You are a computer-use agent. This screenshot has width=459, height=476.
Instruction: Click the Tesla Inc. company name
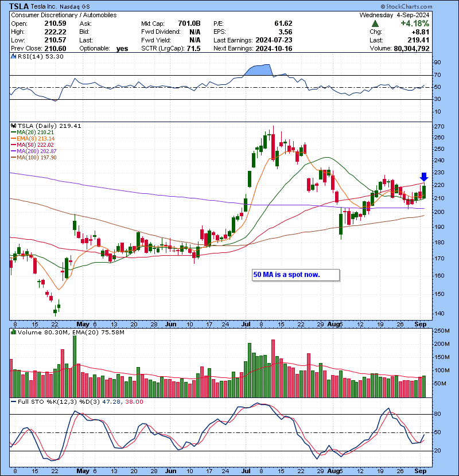[44, 7]
